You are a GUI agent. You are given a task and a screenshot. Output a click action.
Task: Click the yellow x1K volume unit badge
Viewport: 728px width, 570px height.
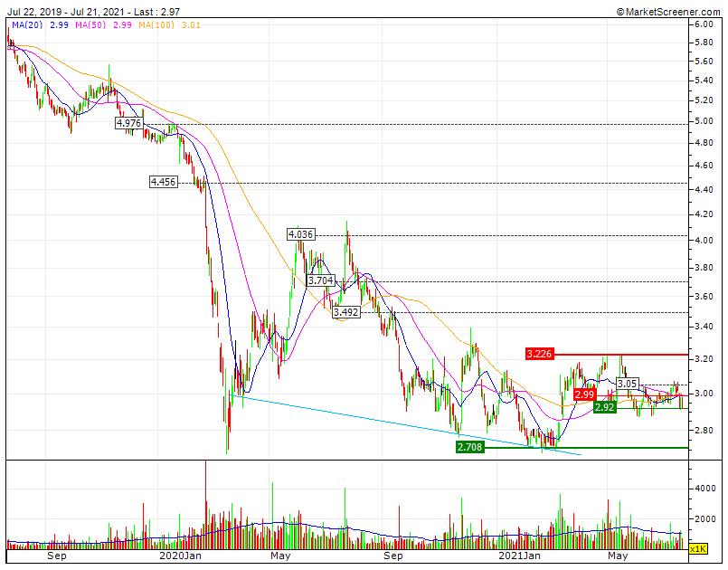pos(698,549)
